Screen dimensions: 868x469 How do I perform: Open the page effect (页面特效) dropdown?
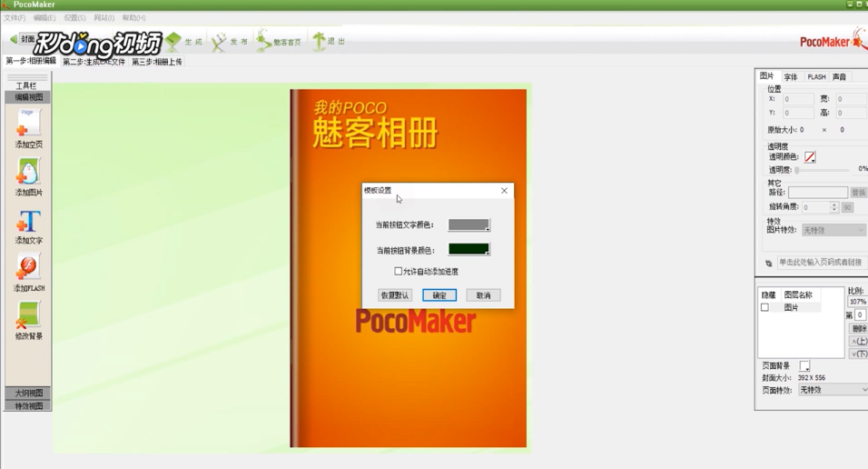click(833, 390)
